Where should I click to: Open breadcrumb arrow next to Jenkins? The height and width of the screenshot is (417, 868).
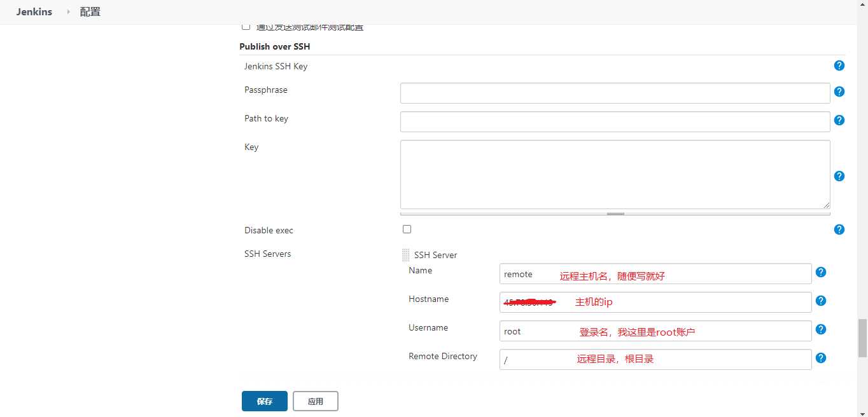[68, 11]
